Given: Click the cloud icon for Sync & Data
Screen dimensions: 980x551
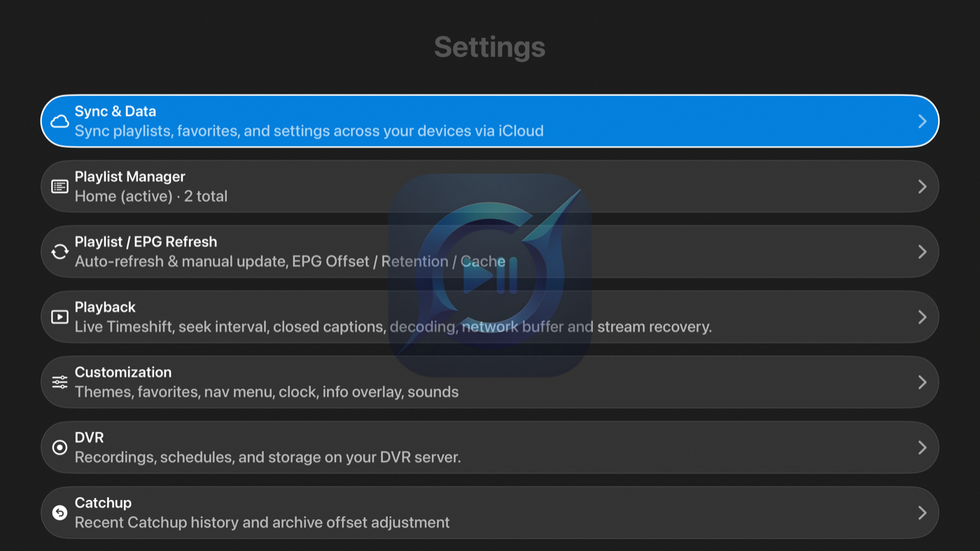Looking at the screenshot, I should [x=60, y=121].
